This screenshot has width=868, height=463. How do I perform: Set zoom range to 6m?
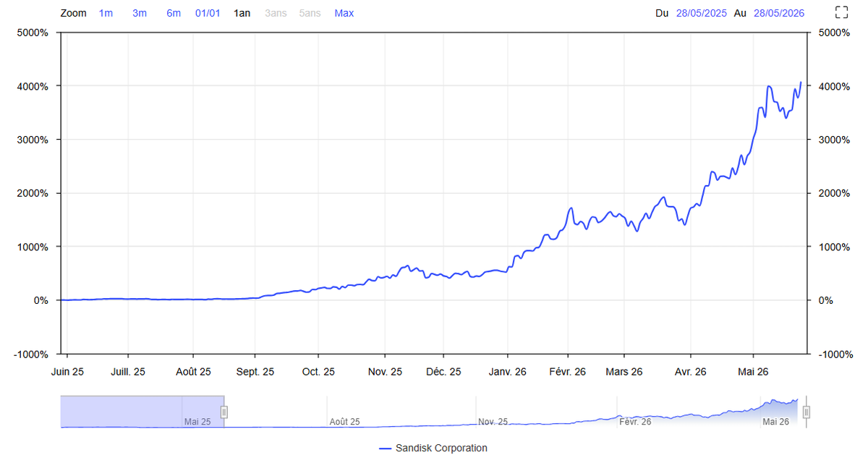coord(174,13)
